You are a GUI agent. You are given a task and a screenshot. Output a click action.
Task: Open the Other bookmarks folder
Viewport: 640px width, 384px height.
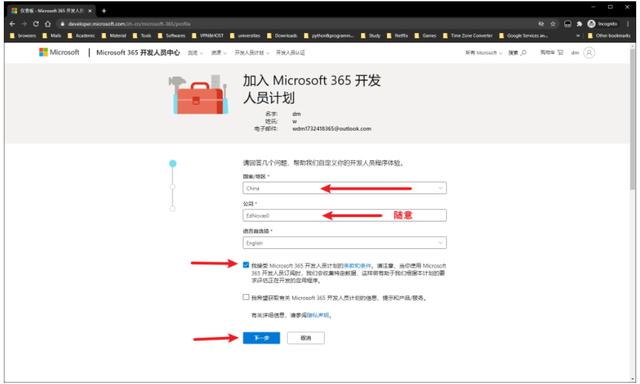click(x=609, y=36)
